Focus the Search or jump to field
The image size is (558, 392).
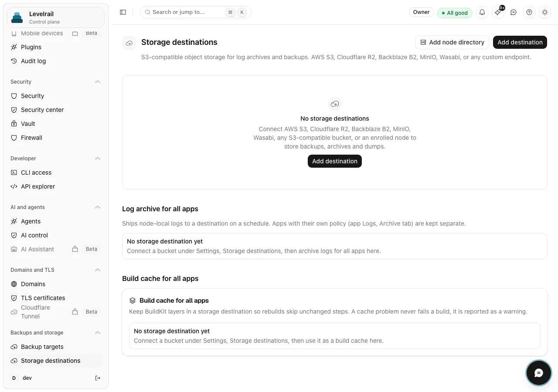[196, 12]
